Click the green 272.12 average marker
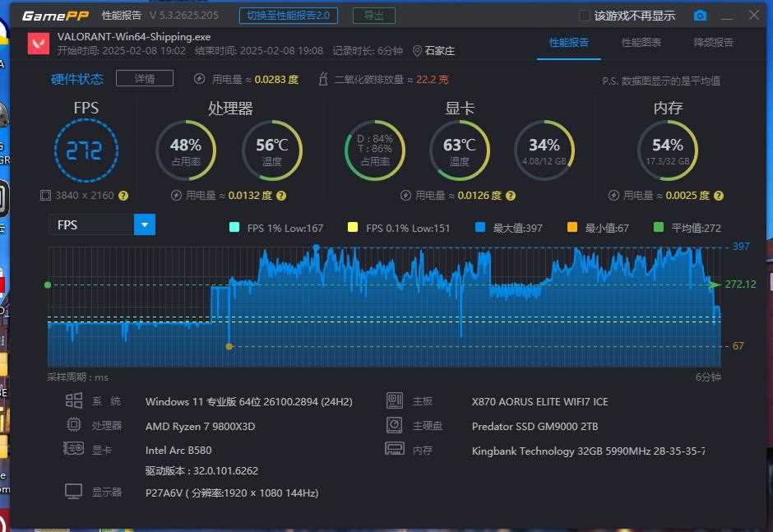This screenshot has width=773, height=532. (x=714, y=285)
